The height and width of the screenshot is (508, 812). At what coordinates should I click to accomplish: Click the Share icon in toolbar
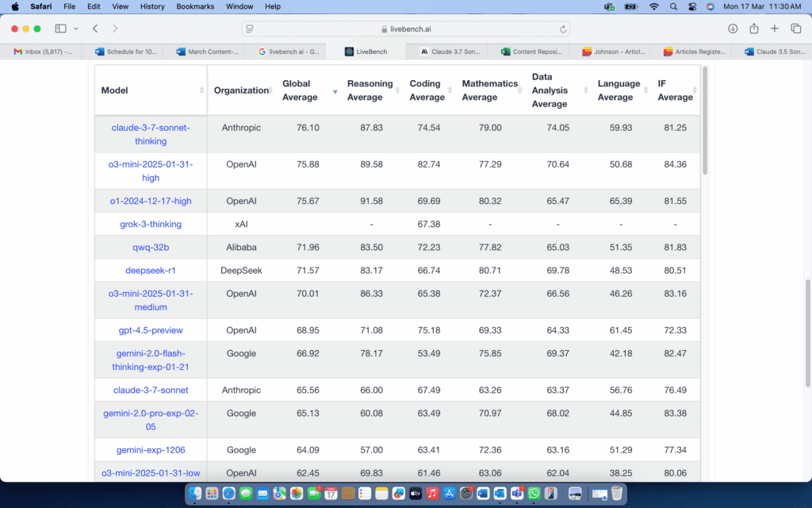[754, 29]
